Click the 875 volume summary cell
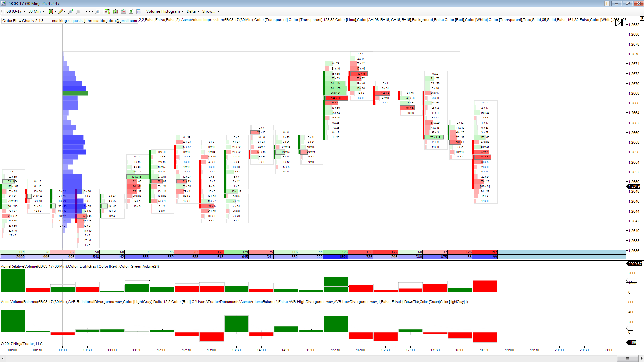The height and width of the screenshot is (362, 644). 435,257
